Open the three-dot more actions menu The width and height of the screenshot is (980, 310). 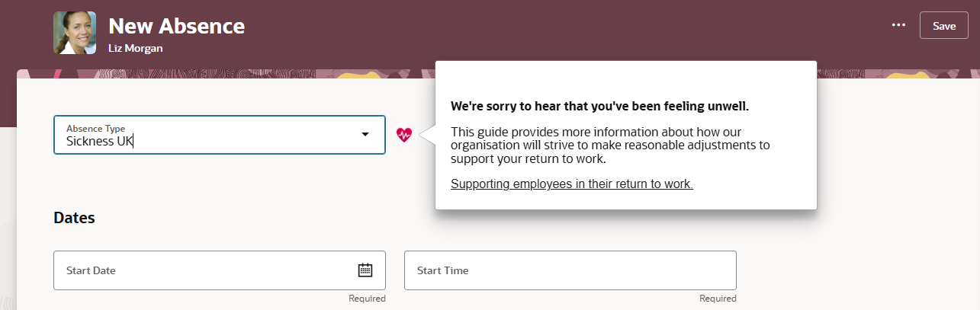coord(898,25)
